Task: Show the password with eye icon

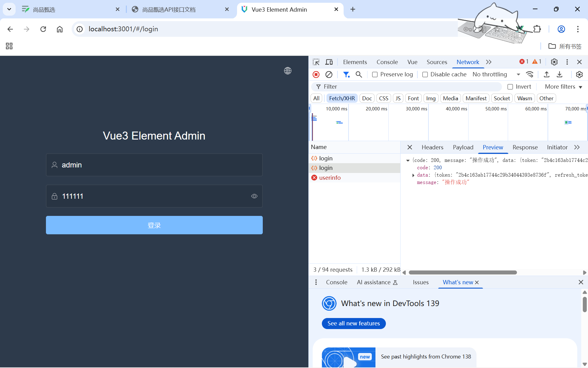Action: tap(254, 196)
